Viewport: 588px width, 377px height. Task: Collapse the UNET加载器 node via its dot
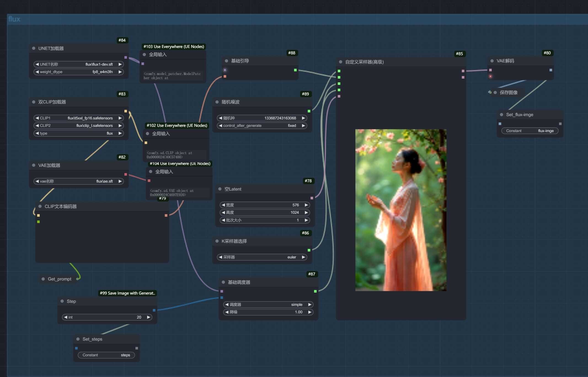(x=34, y=48)
